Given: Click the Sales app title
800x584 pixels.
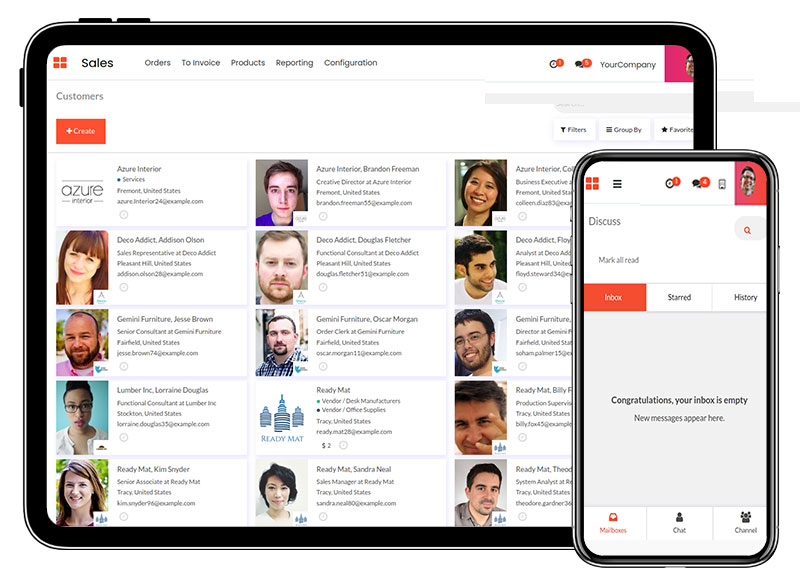Looking at the screenshot, I should [97, 63].
